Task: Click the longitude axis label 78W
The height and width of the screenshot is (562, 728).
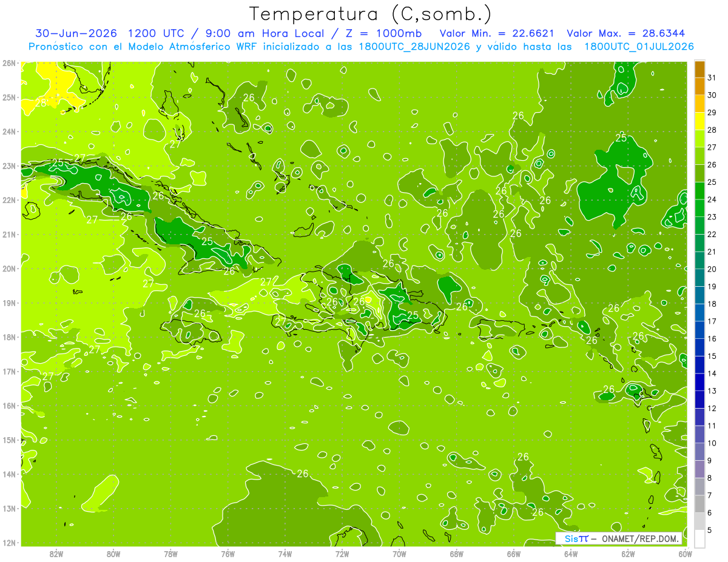Action: pyautogui.click(x=170, y=554)
